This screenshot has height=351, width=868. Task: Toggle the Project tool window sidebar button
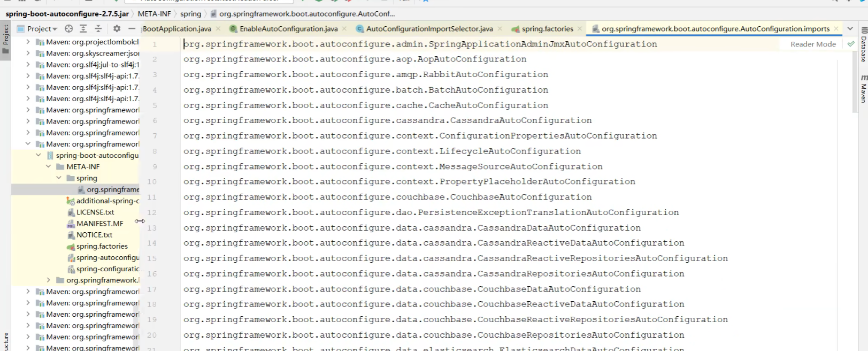(6, 39)
